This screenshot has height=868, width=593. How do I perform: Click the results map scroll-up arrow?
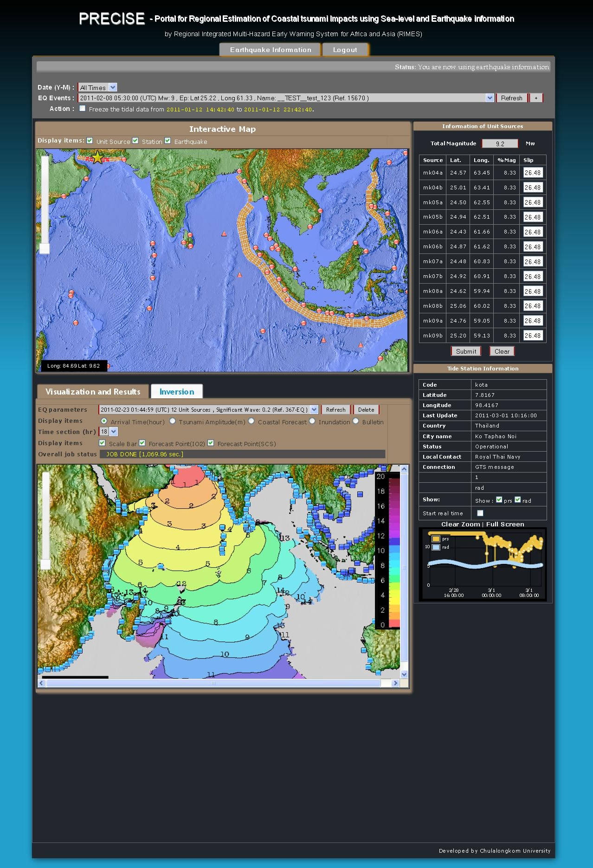404,469
